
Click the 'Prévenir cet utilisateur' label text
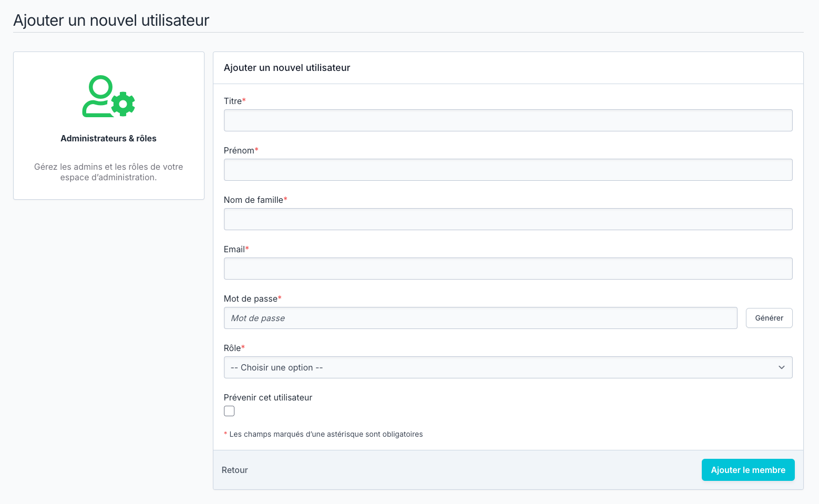click(268, 397)
